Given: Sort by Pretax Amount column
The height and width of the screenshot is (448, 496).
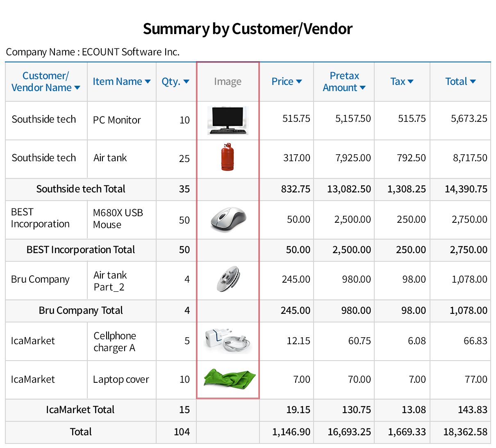Looking at the screenshot, I should [x=344, y=81].
